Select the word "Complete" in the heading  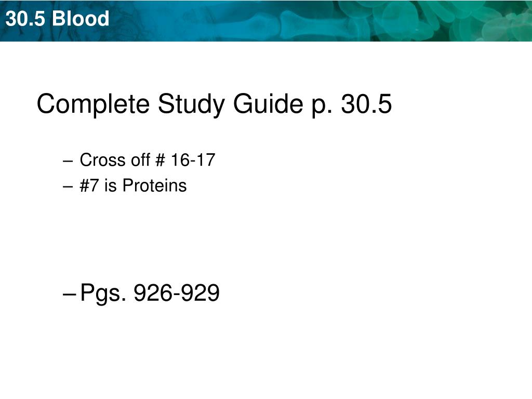pyautogui.click(x=93, y=105)
